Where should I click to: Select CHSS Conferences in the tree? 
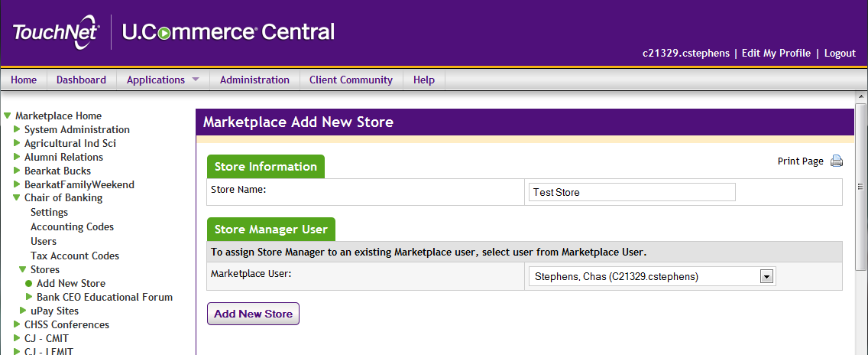tap(66, 324)
